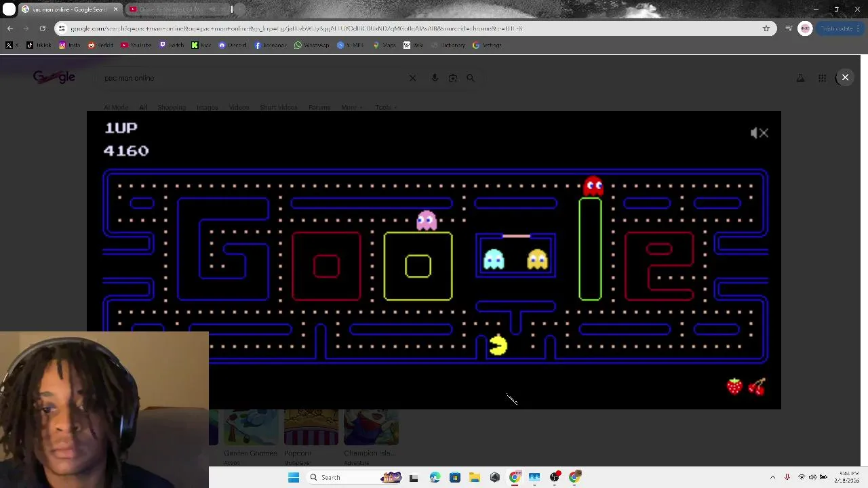Open the Maps bookmark

(x=384, y=45)
